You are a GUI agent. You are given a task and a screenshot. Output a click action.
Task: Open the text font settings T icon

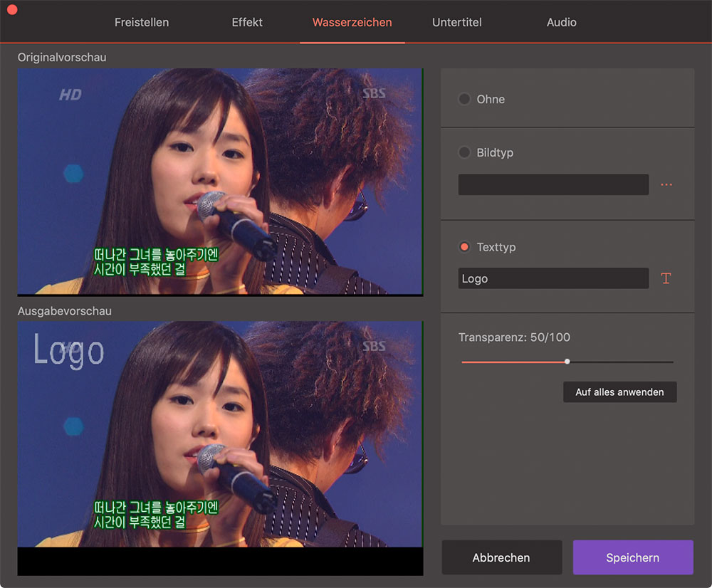pos(666,278)
